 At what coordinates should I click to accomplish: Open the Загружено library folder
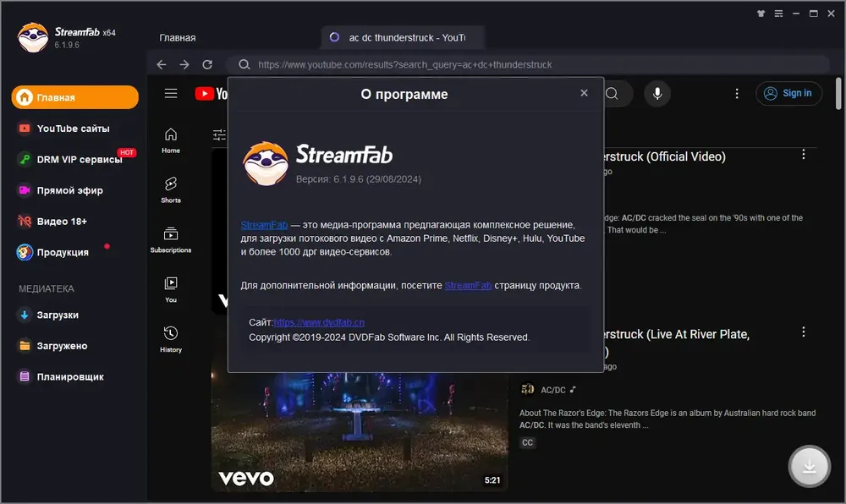(62, 346)
